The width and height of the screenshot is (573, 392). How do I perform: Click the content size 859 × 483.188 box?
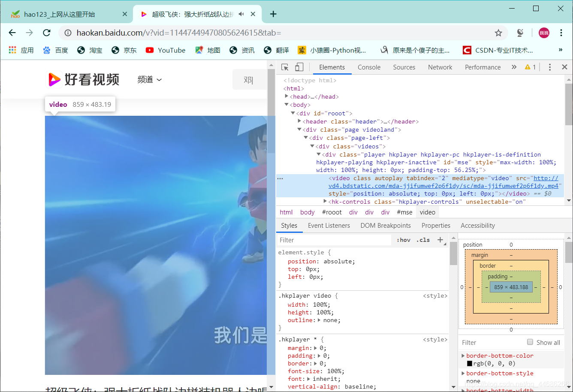click(511, 287)
